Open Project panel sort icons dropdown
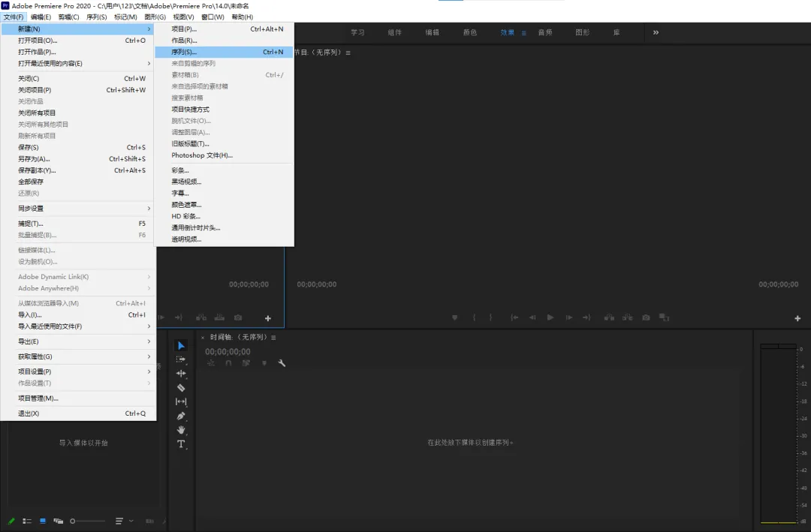This screenshot has width=811, height=532. tap(124, 521)
